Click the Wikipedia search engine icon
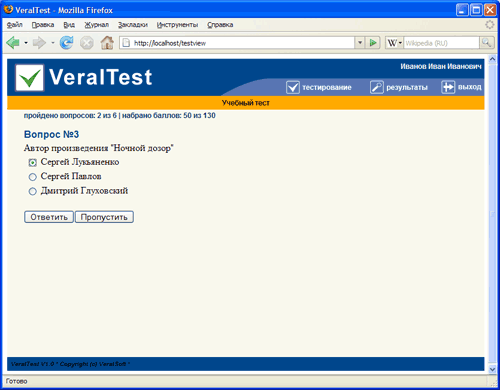 pyautogui.click(x=392, y=43)
